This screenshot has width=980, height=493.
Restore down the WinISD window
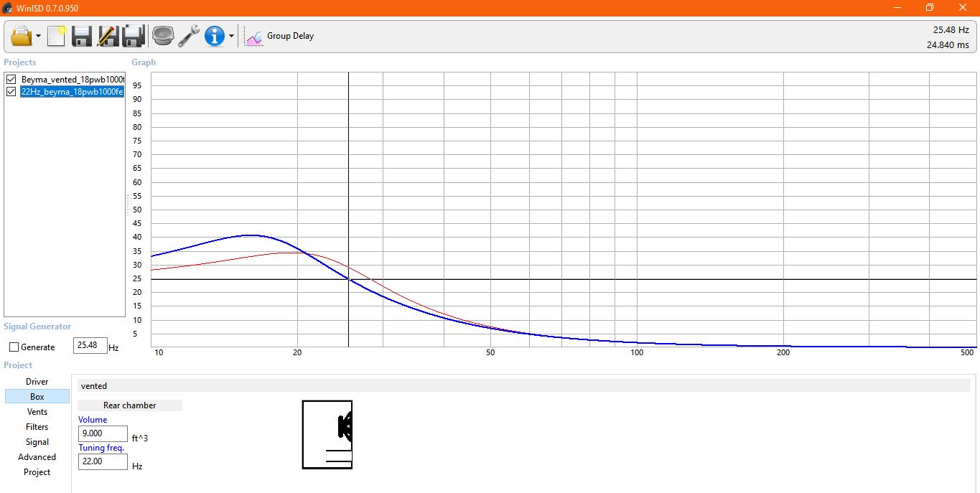930,8
